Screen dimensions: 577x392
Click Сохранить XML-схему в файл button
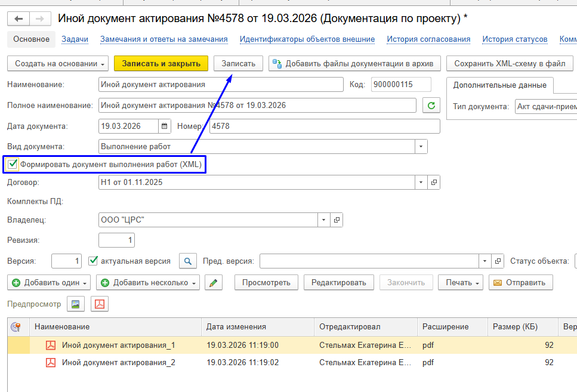click(509, 63)
